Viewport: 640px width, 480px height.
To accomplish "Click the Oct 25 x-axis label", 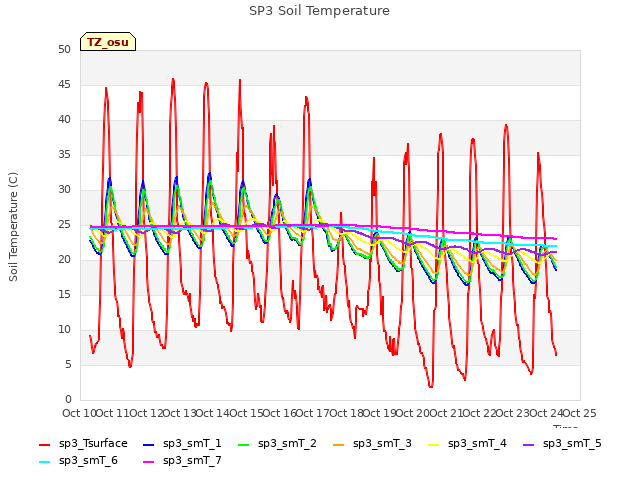I will click(579, 413).
